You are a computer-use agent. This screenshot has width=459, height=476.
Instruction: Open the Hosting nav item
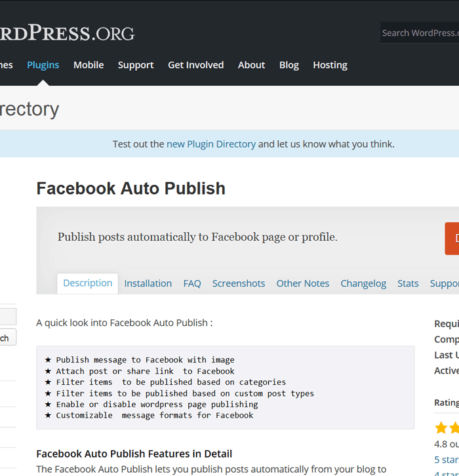(330, 65)
